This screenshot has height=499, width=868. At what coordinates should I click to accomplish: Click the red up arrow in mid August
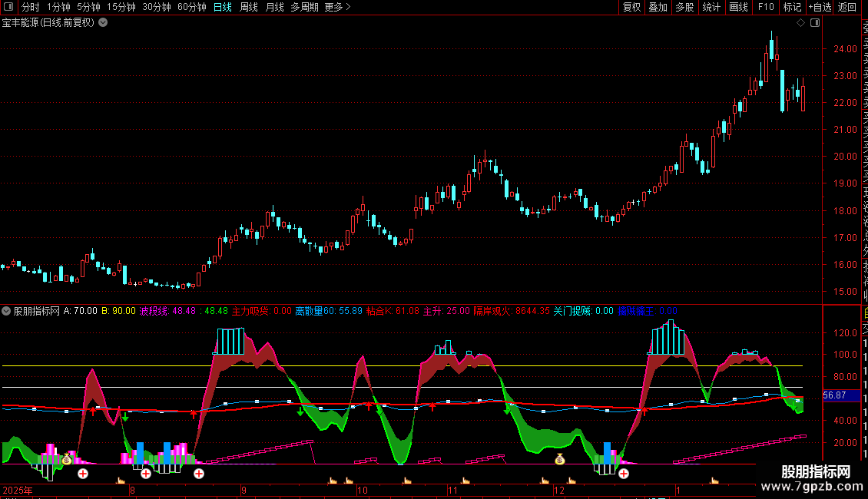click(x=194, y=414)
